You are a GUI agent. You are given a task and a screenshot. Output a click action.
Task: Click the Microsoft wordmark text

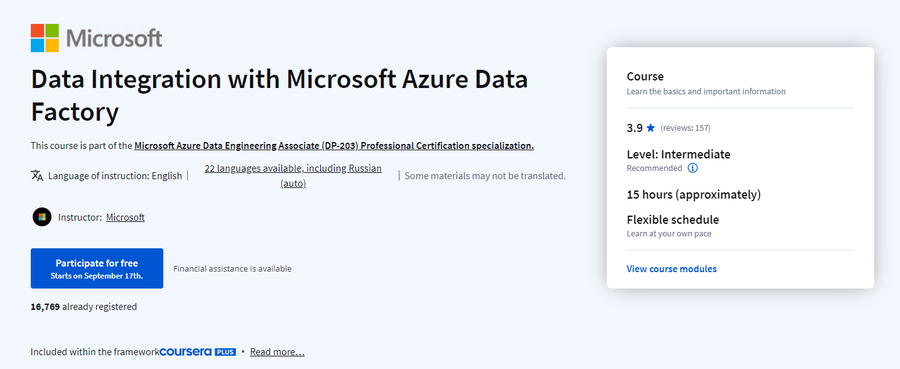point(114,38)
